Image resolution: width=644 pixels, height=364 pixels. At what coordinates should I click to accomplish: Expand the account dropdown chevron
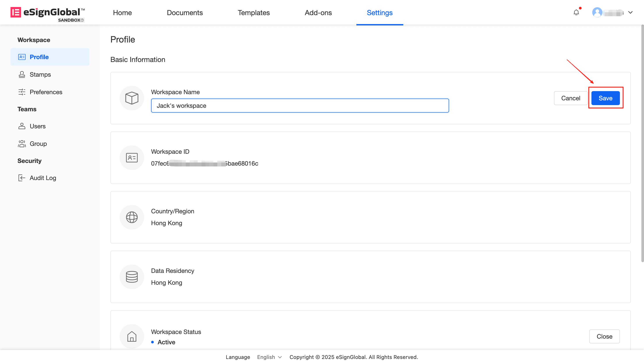(630, 12)
